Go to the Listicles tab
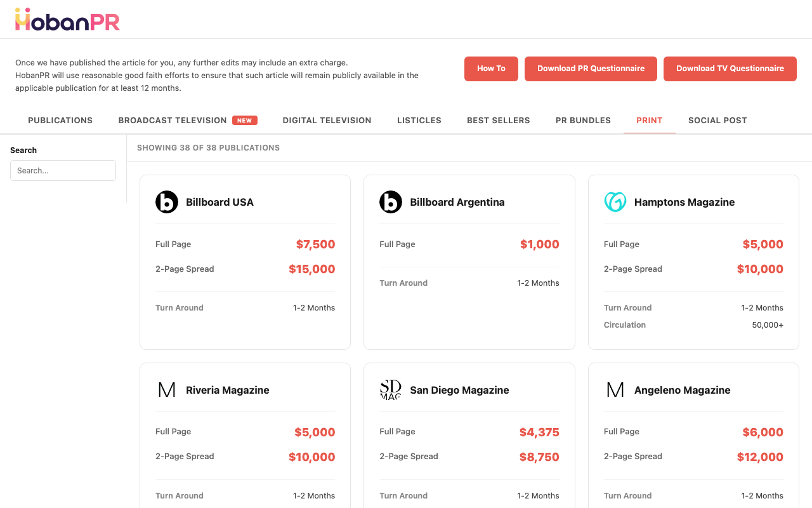This screenshot has width=812, height=508. click(x=419, y=120)
